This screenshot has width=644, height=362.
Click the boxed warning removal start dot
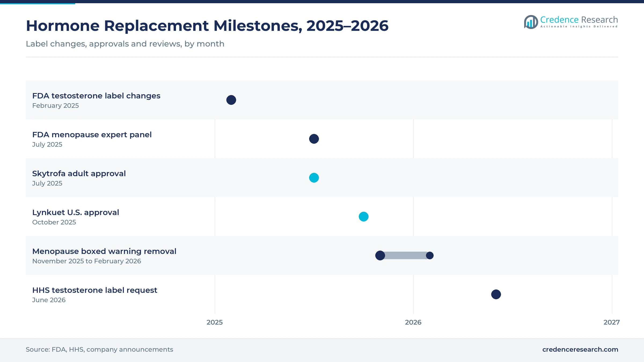[x=380, y=256]
